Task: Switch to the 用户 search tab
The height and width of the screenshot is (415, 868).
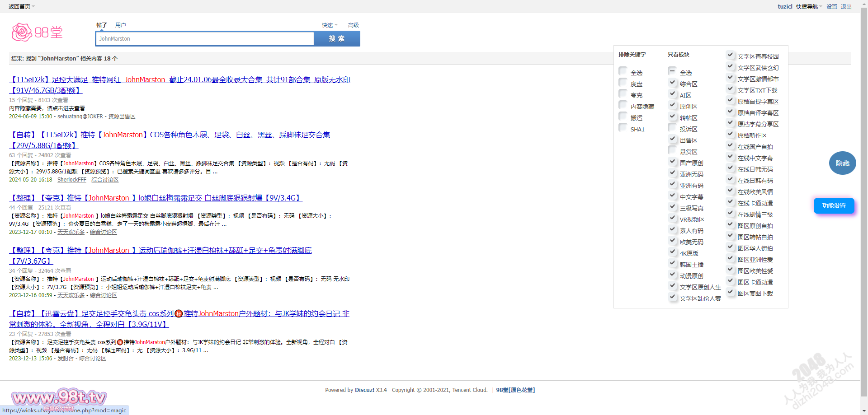Action: coord(121,25)
